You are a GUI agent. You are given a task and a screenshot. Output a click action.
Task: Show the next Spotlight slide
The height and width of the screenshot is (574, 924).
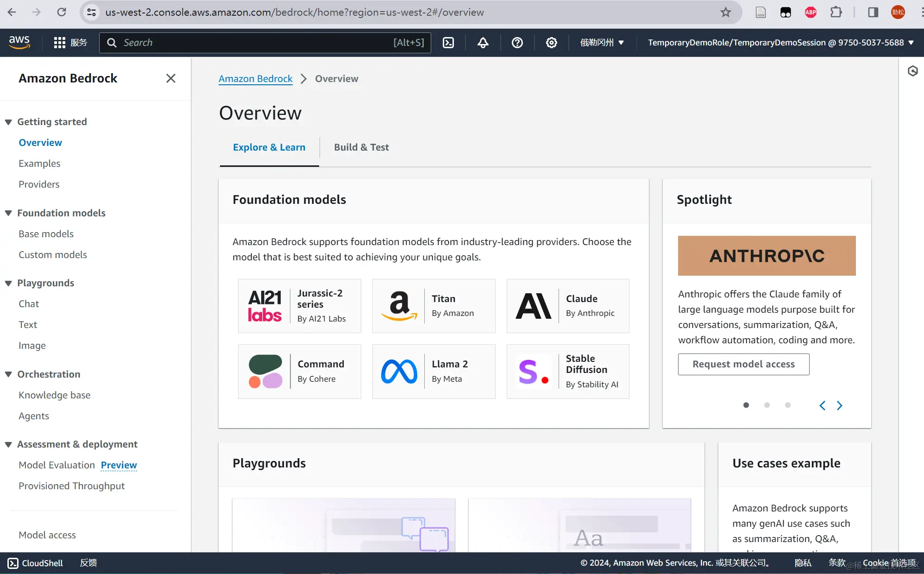pos(839,405)
